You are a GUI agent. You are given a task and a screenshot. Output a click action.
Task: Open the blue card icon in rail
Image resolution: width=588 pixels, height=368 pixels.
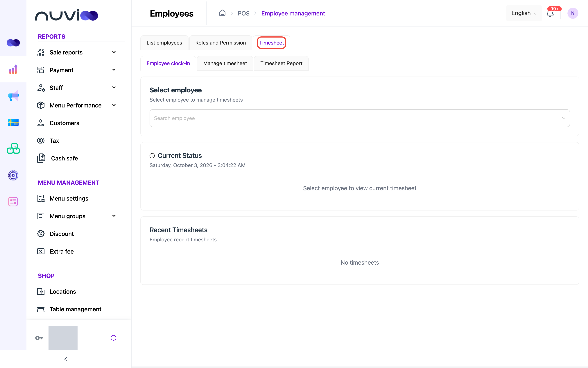(13, 122)
